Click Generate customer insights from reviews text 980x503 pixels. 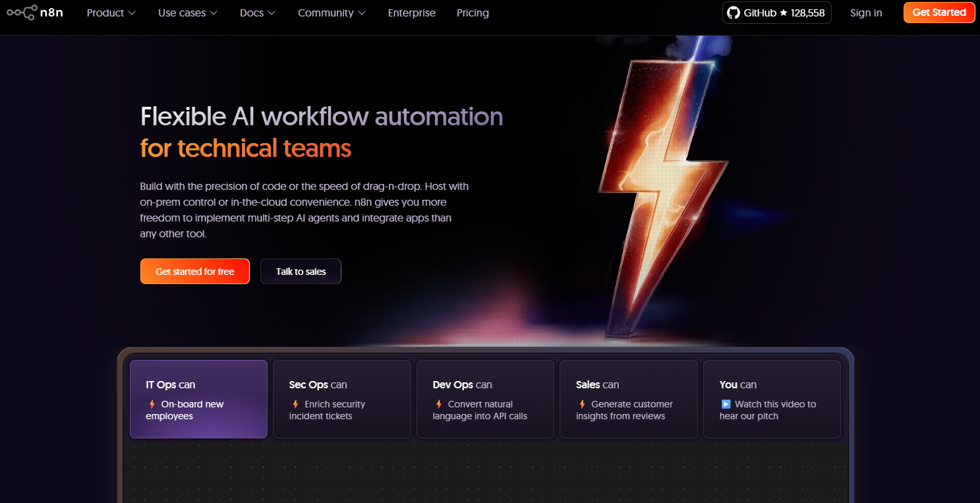tap(625, 410)
